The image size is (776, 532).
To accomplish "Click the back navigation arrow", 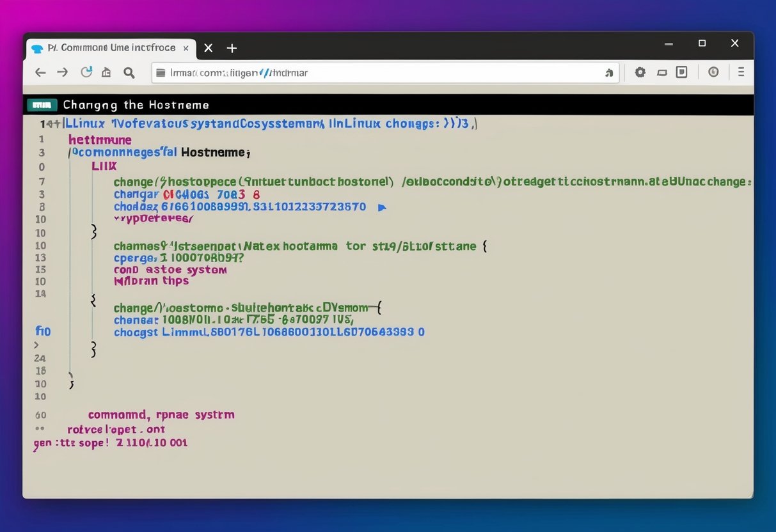I will (x=40, y=72).
